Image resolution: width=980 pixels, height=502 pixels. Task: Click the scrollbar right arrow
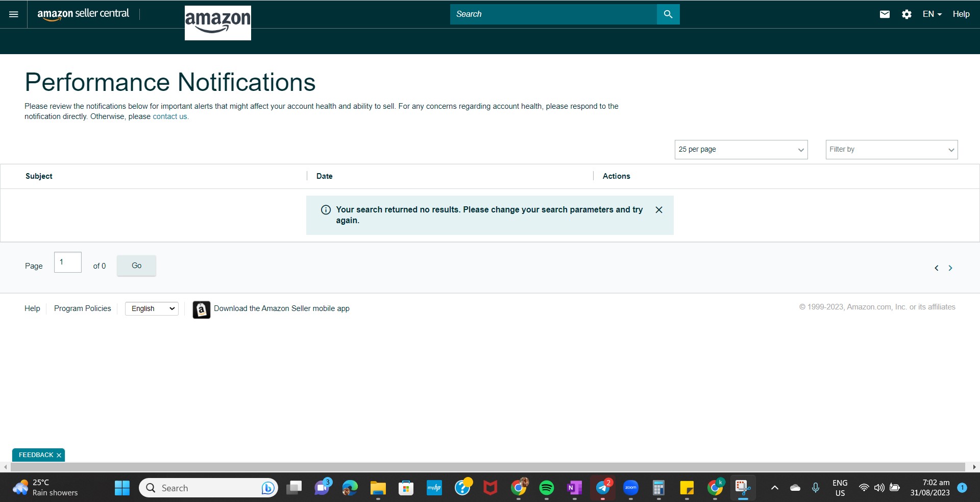(x=974, y=467)
